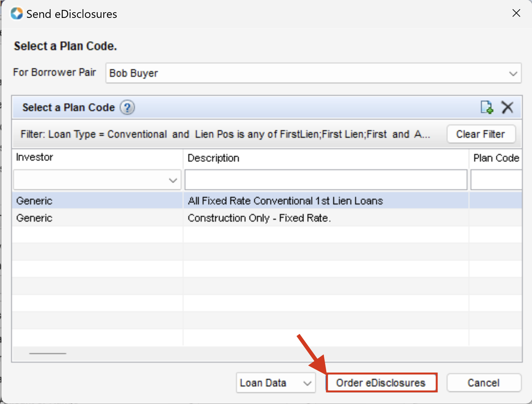Click the Loan Type filter summary text
The width and height of the screenshot is (532, 404).
(x=225, y=135)
